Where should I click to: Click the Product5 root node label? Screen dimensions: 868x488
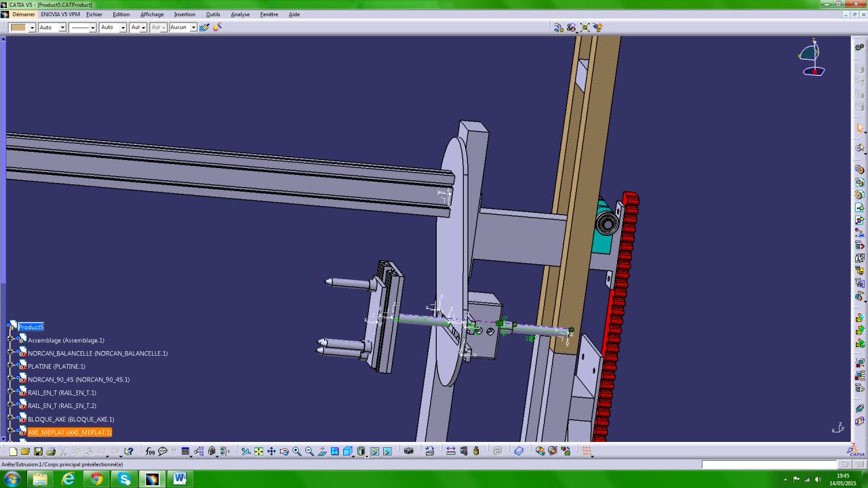pyautogui.click(x=31, y=327)
